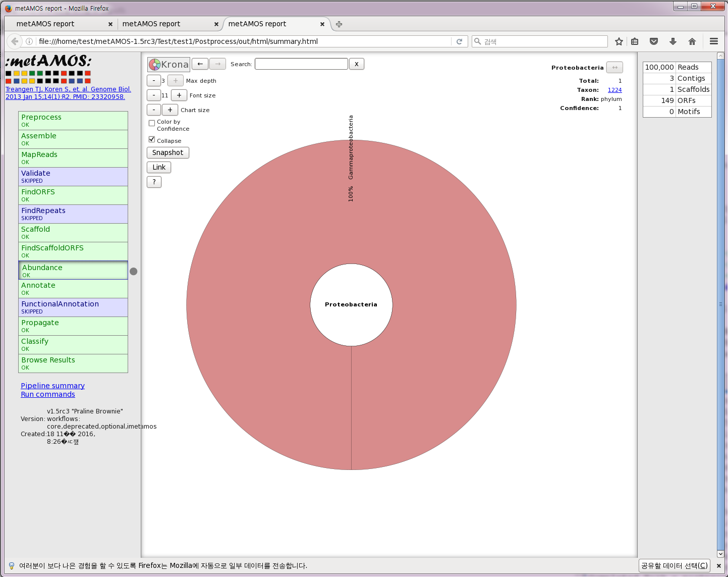728x577 pixels.
Task: Reload the page using the refresh icon
Action: pos(459,41)
